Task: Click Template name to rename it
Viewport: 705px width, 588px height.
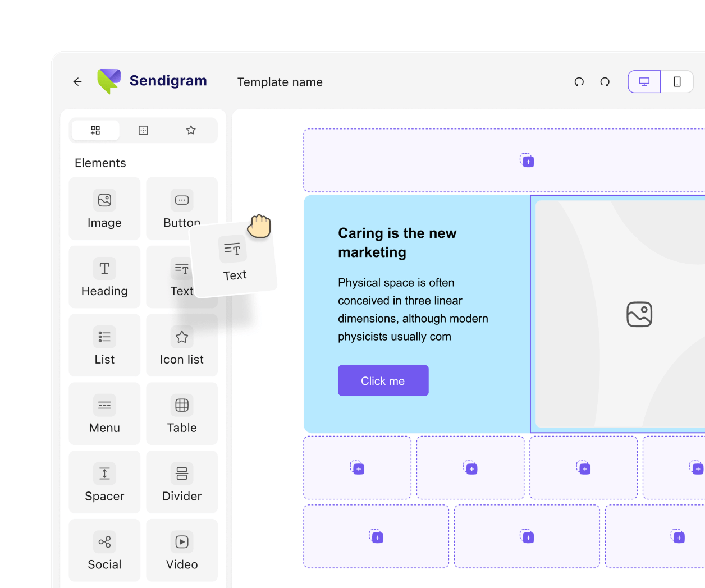Action: click(x=280, y=82)
